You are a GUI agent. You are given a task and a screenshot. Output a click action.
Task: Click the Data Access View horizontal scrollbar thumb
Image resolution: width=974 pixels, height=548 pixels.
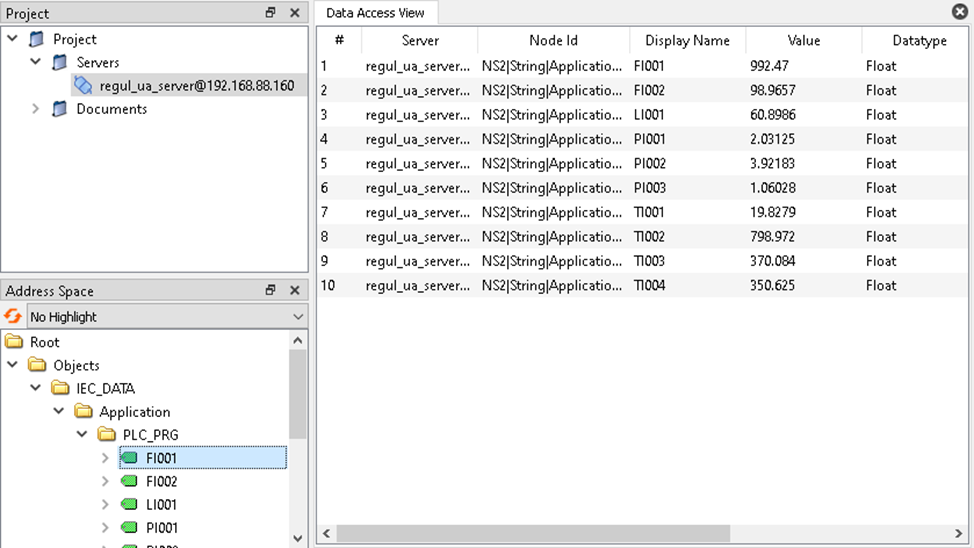[x=533, y=533]
